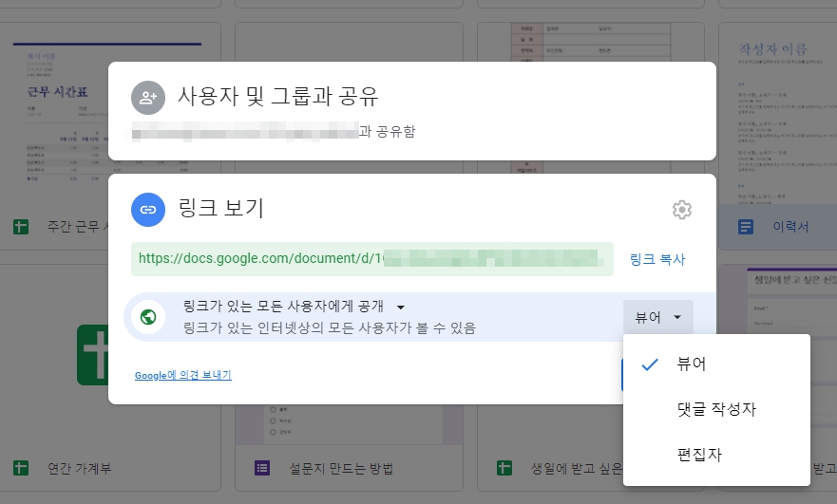Open link settings gear icon
This screenshot has height=504, width=837.
point(681,210)
